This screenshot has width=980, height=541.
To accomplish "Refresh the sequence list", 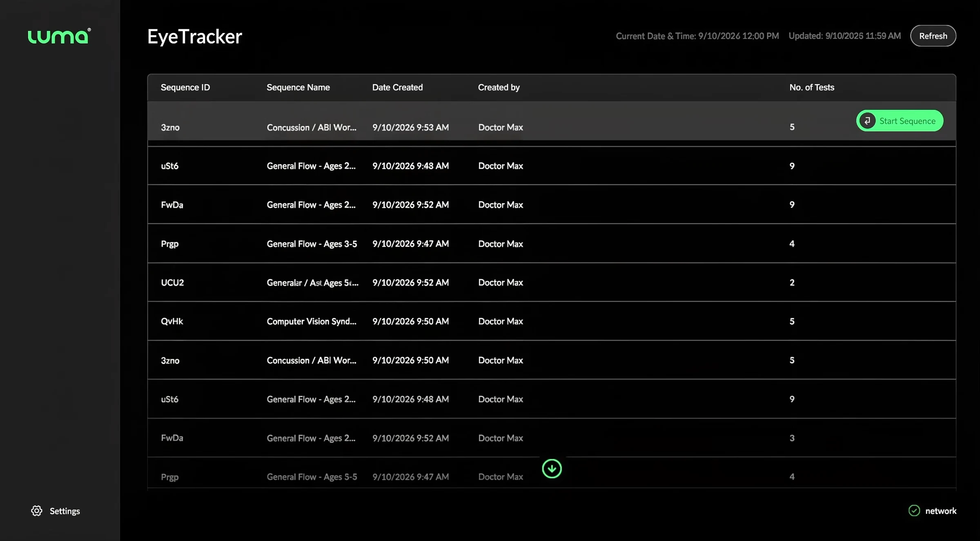I will coord(933,36).
